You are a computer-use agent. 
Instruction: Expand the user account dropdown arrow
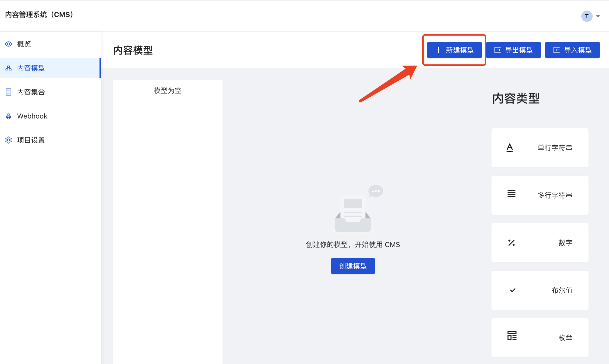(598, 16)
